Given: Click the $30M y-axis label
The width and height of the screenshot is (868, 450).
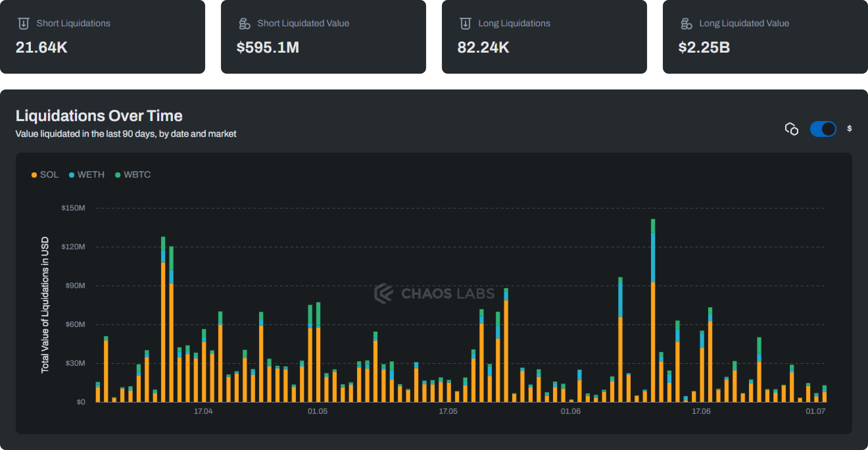Looking at the screenshot, I should 75,363.
